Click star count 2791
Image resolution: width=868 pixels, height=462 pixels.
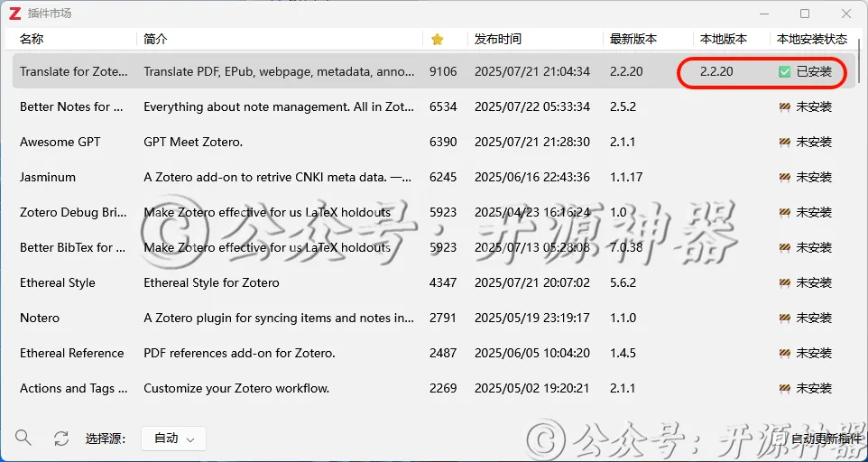pos(443,319)
